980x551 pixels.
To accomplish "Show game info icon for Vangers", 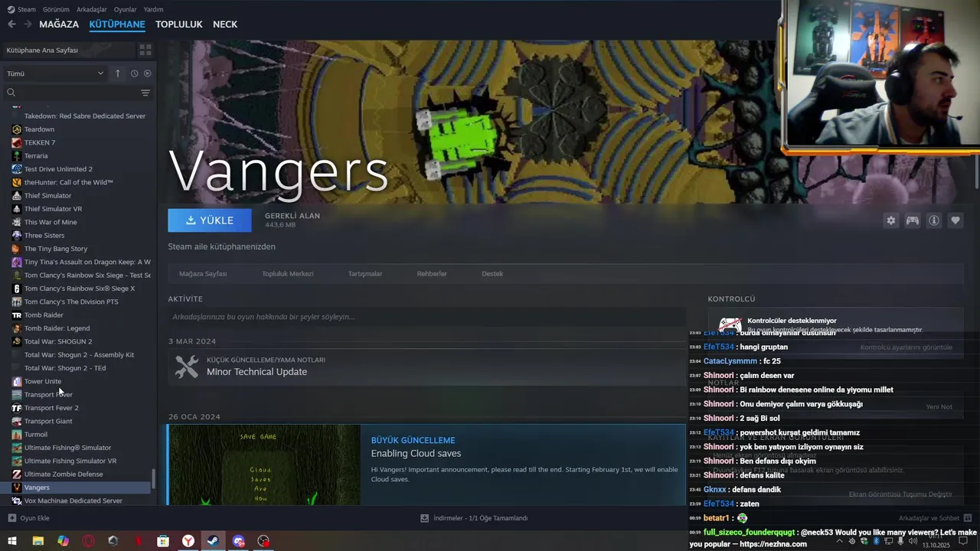I will click(934, 220).
